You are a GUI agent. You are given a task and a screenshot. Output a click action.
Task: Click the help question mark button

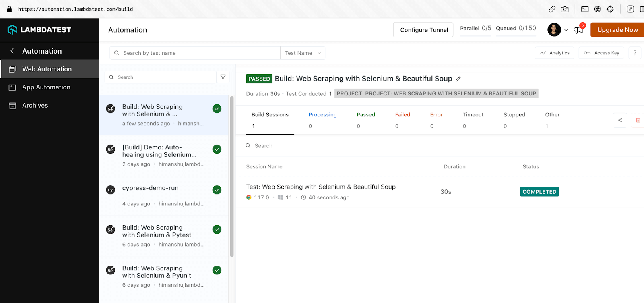click(635, 53)
